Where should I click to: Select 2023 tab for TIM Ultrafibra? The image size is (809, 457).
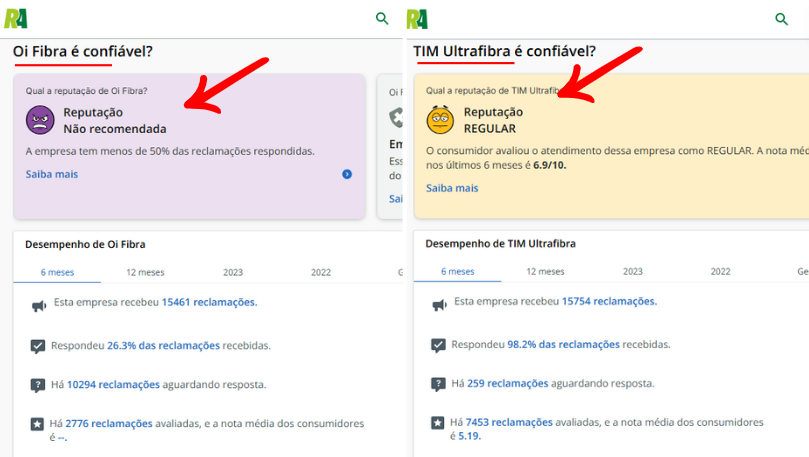click(633, 271)
